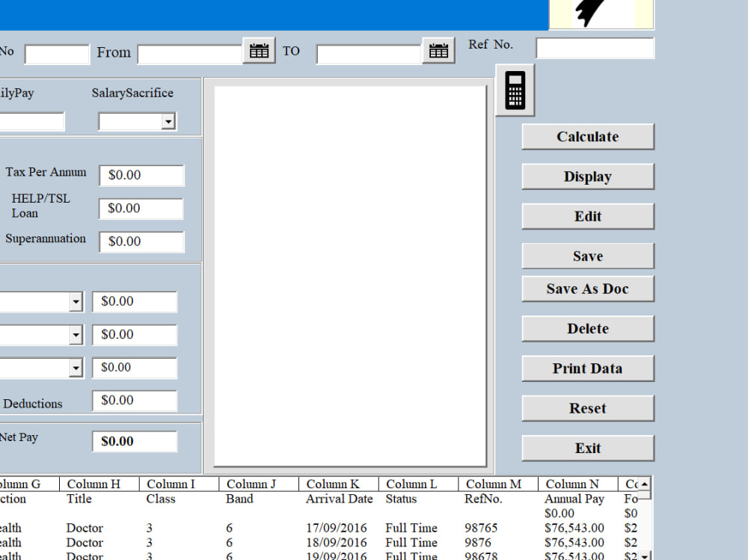
Task: Focus the Ref No. input field
Action: [595, 48]
